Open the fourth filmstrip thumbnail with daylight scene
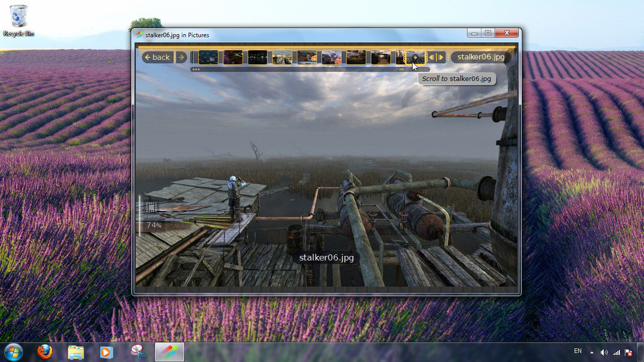 point(282,57)
